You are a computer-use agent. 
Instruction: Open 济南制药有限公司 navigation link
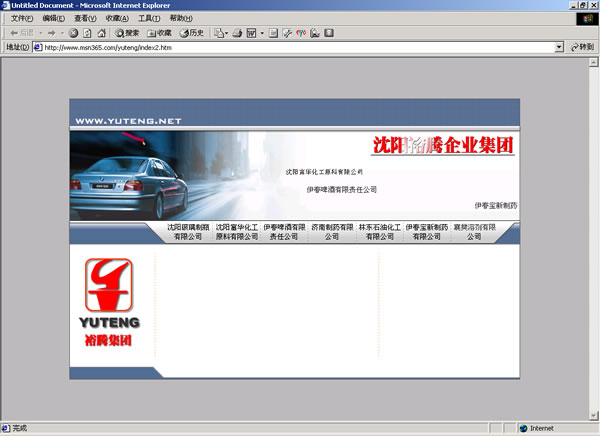coord(332,232)
